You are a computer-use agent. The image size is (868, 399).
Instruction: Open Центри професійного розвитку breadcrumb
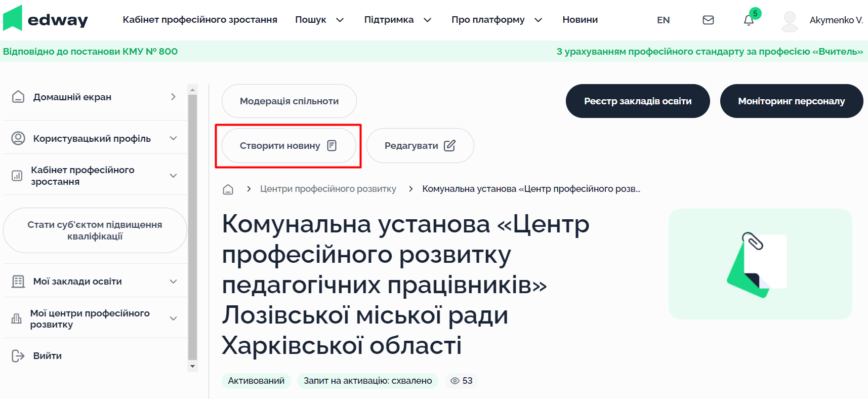[328, 189]
